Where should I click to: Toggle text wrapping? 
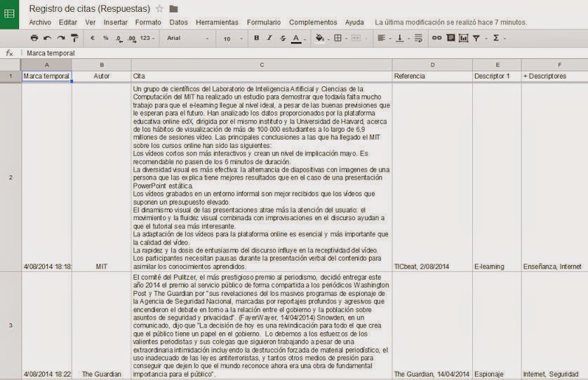tap(418, 38)
